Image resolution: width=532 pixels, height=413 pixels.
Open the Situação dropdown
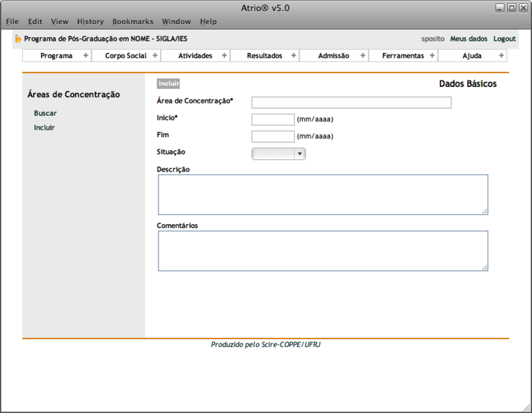coord(278,154)
